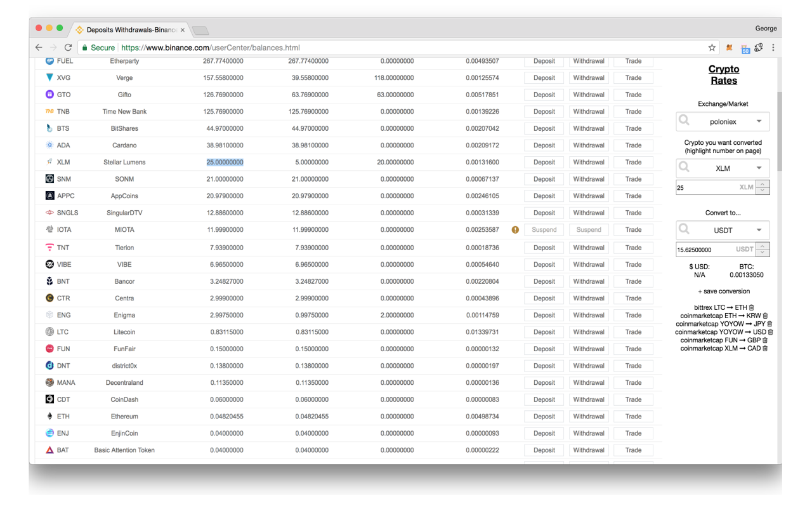
Task: Click the Basic Attention Token name
Action: 124,450
